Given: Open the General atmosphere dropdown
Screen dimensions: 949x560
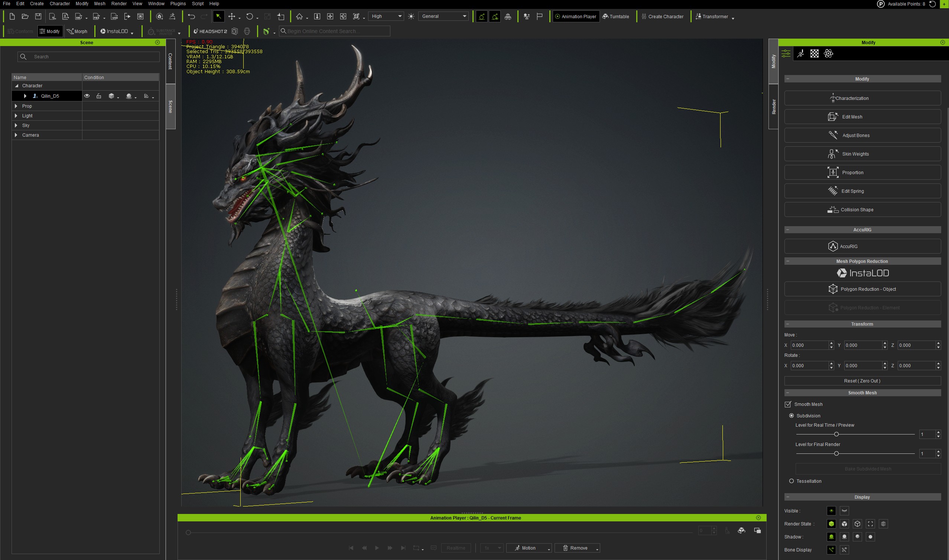Looking at the screenshot, I should [444, 16].
